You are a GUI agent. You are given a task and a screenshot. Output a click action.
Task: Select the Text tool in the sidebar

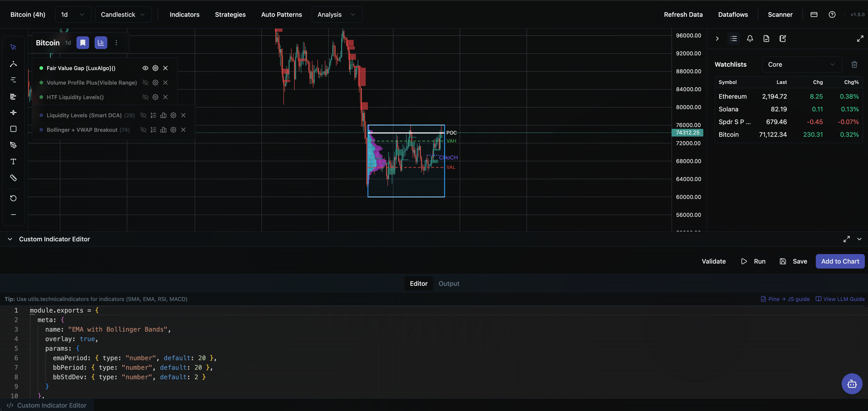coord(13,161)
